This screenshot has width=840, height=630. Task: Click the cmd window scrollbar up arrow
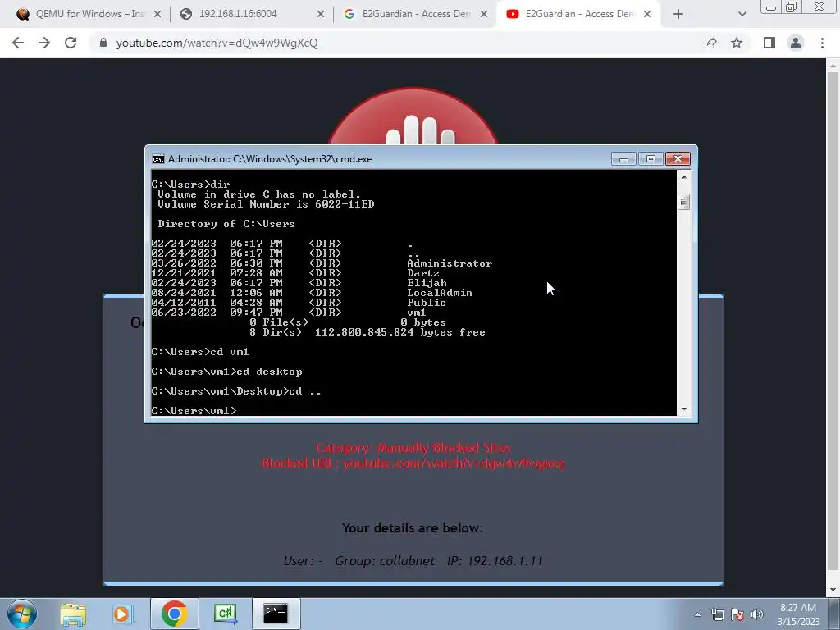[x=683, y=176]
